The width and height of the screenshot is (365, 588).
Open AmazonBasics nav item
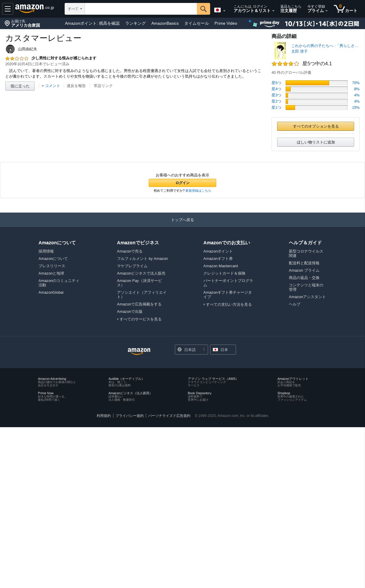click(165, 23)
